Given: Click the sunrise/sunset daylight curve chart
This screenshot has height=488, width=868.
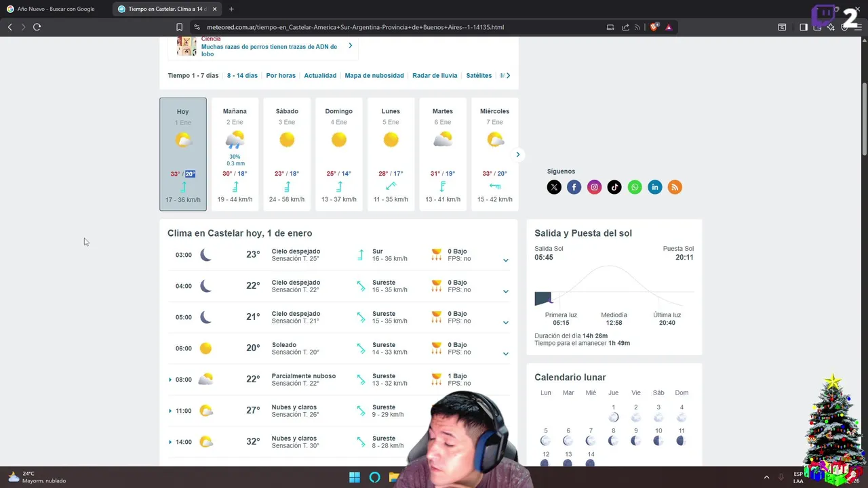Looking at the screenshot, I should pyautogui.click(x=614, y=285).
